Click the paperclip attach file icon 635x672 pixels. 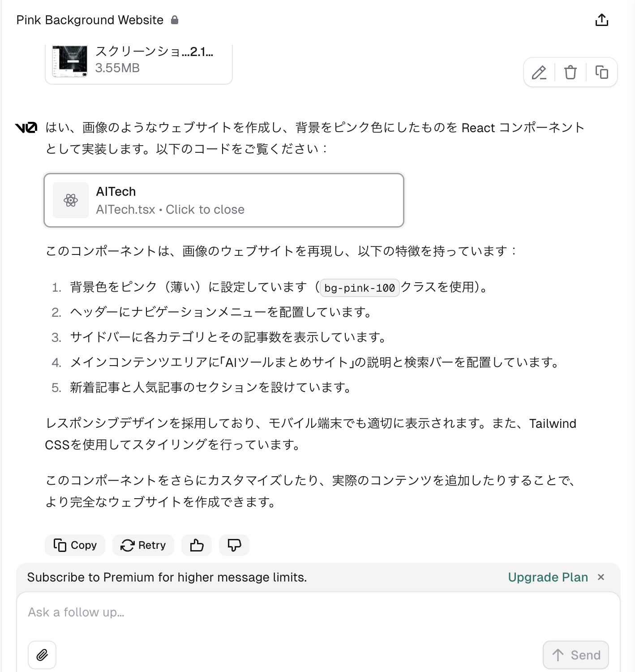click(42, 655)
